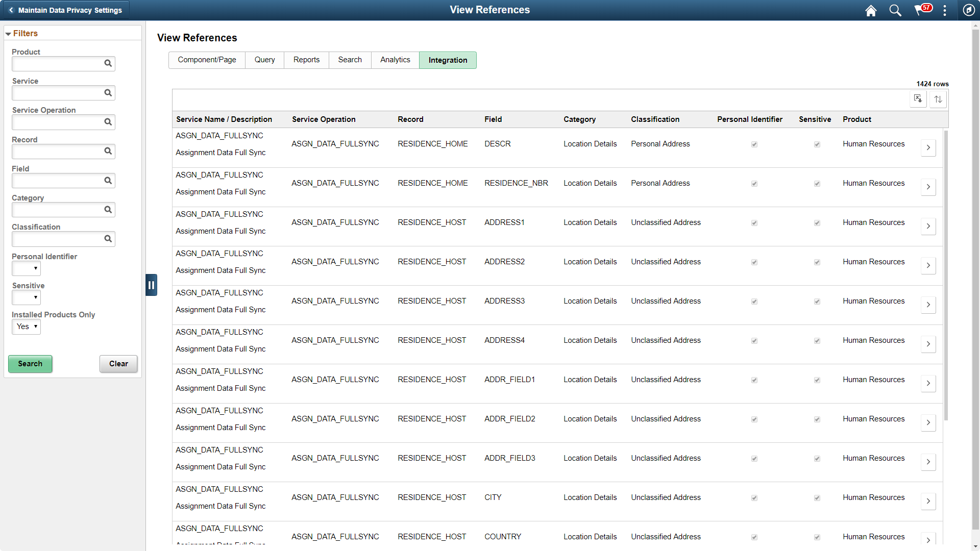Toggle Sensitive checkbox on the CITY row
Screen dimensions: 980x551
(816, 497)
